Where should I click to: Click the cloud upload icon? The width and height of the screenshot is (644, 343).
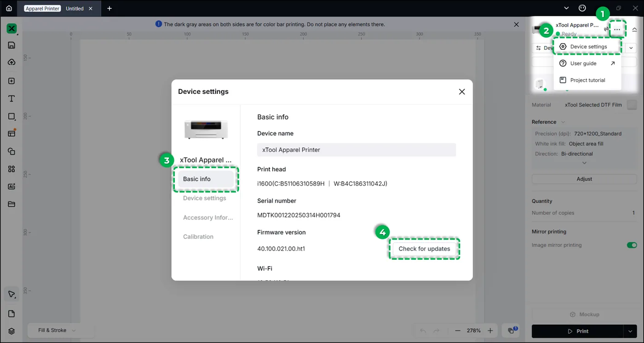click(x=11, y=62)
